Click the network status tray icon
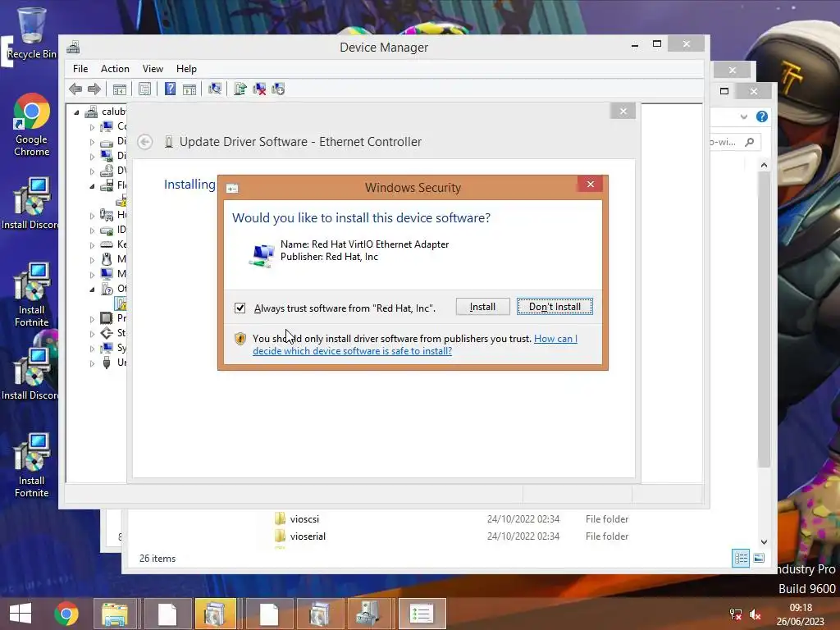Screen dimensions: 840x630 point(736,614)
